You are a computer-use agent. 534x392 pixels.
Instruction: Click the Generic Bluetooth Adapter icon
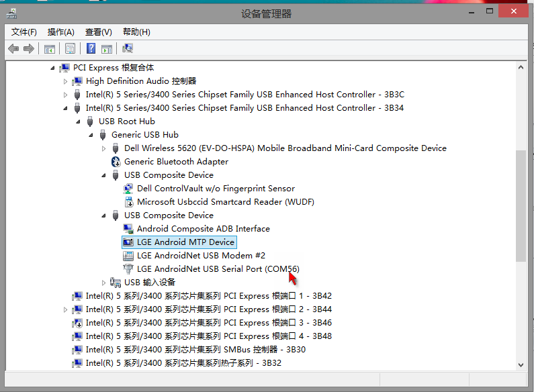coord(116,162)
